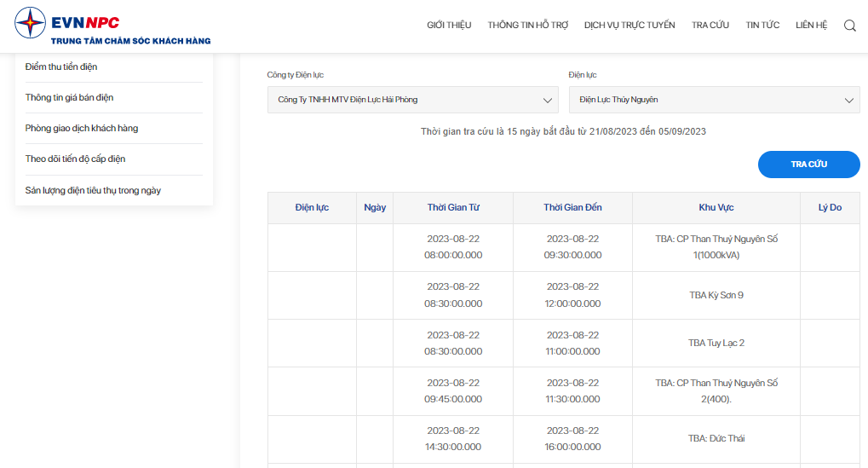Open the LIÊN HỆ menu item
This screenshot has width=868, height=468.
(x=811, y=25)
